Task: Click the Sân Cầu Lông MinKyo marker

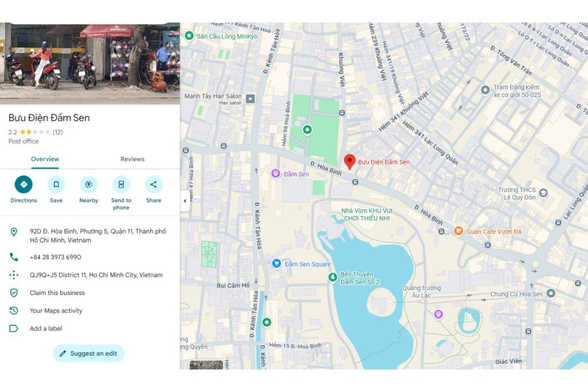Action: [x=189, y=36]
